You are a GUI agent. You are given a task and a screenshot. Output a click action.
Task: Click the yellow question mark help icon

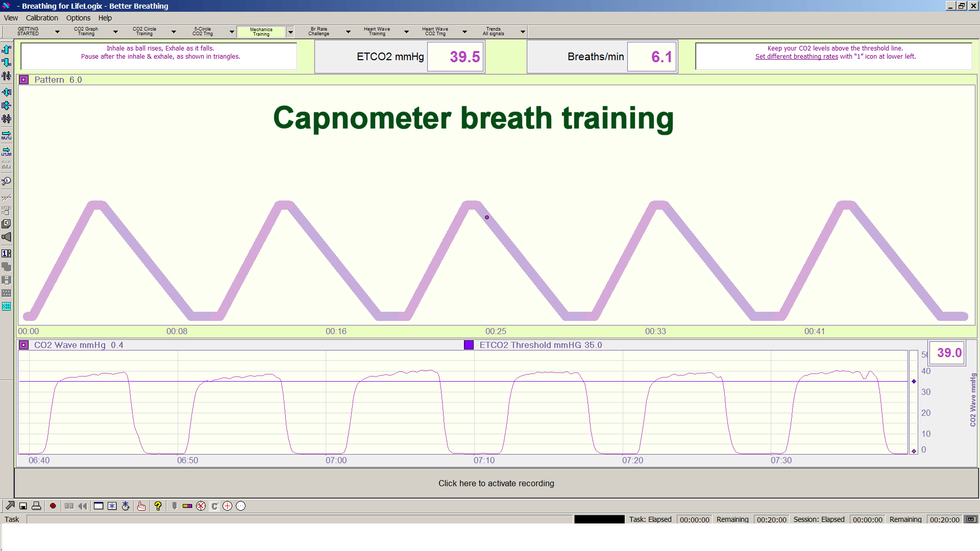(x=158, y=506)
